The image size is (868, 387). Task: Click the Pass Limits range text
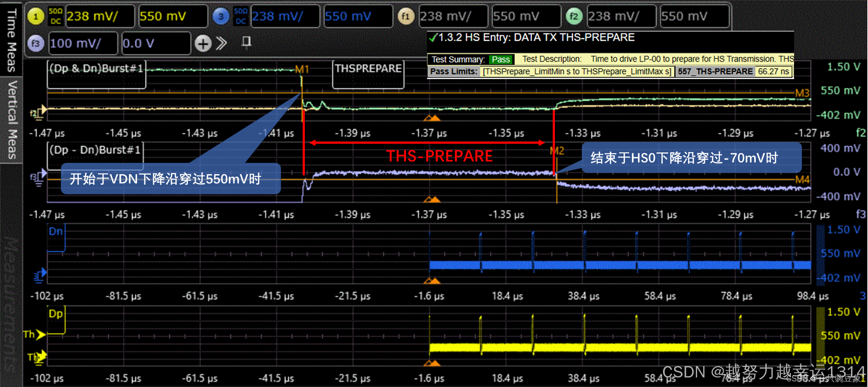577,72
